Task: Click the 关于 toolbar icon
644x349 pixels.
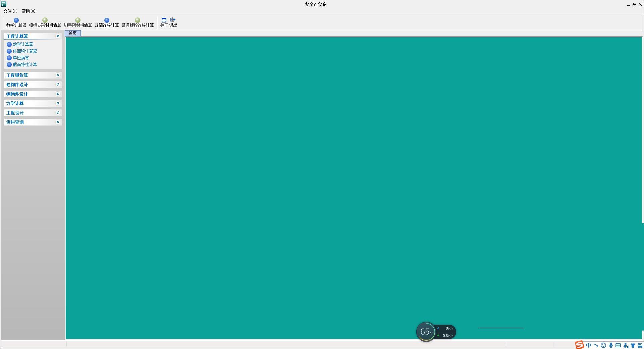Action: (164, 22)
